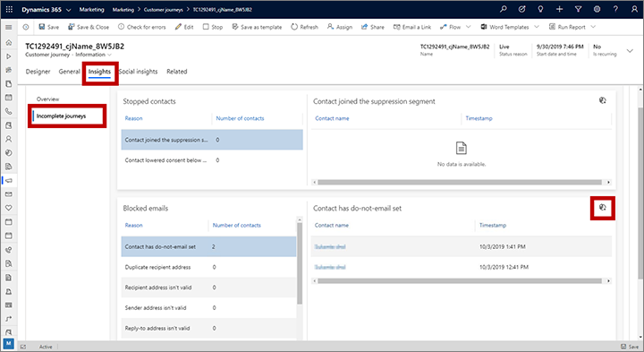Click the Blocked emails vertical scrollbar
Screen dimensions: 644x352
300,263
